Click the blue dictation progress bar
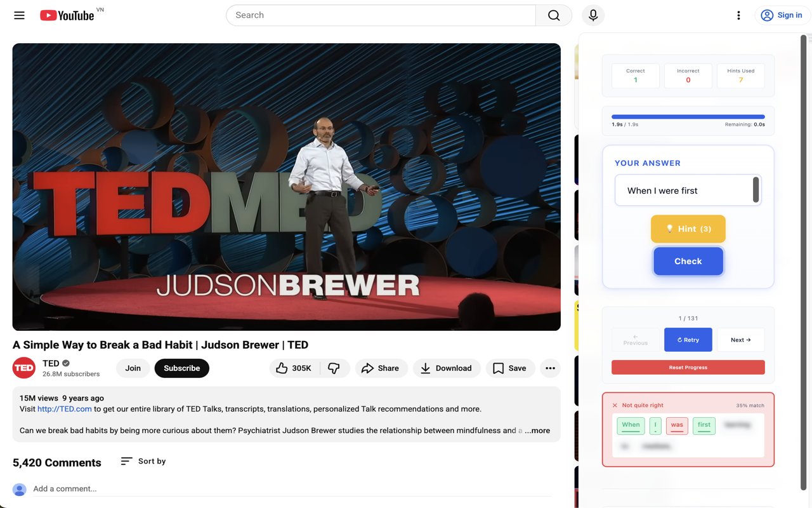This screenshot has height=508, width=812. pyautogui.click(x=688, y=117)
